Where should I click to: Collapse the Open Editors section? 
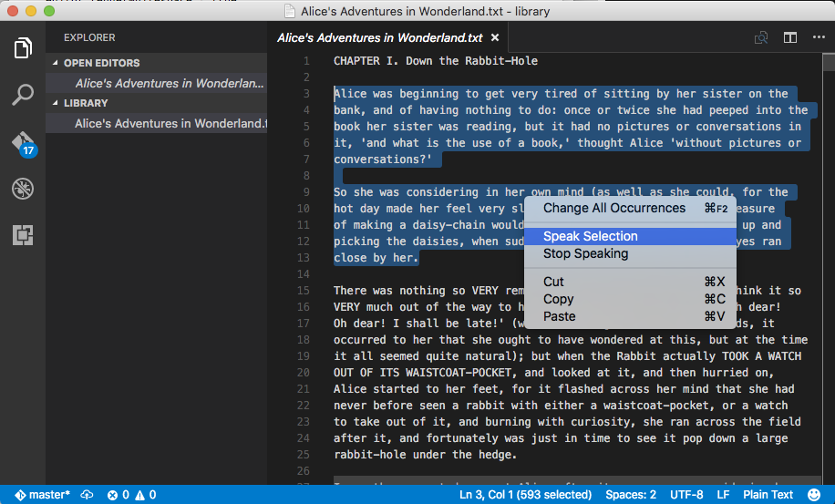(x=101, y=63)
